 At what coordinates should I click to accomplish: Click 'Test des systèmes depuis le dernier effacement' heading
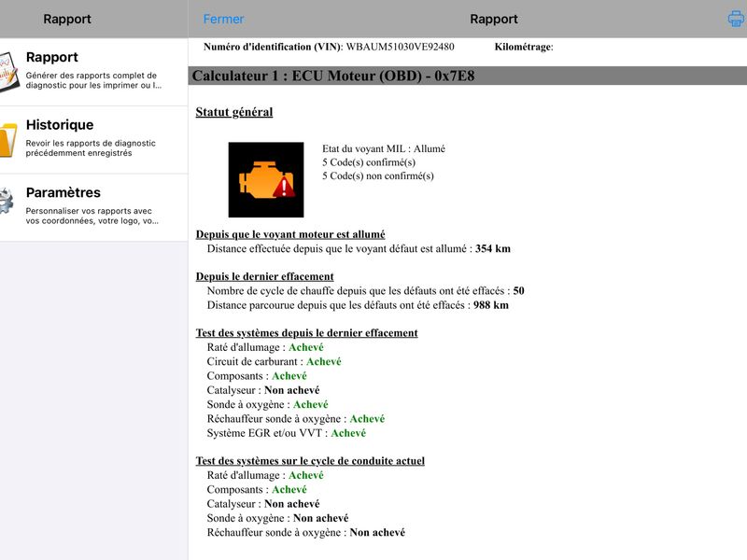click(306, 333)
